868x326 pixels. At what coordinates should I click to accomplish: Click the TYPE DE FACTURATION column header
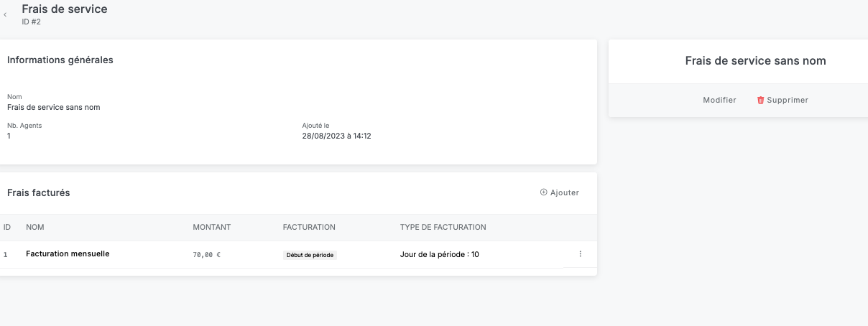tap(443, 227)
